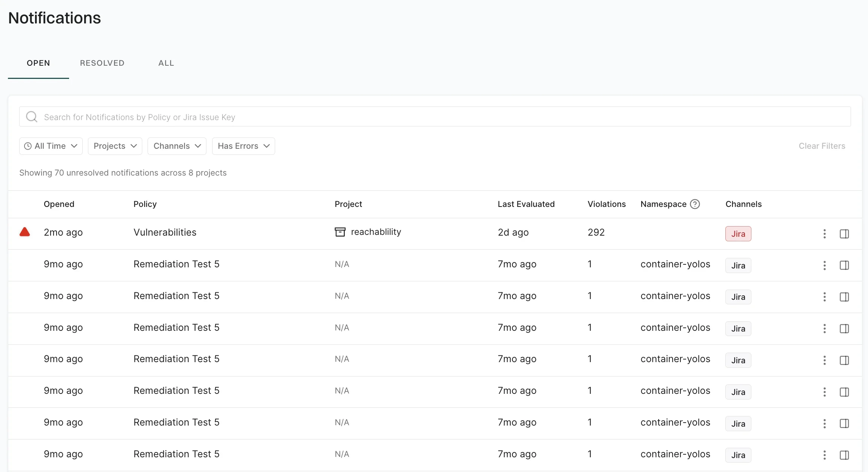868x472 pixels.
Task: Switch to the RESOLVED tab
Action: [102, 63]
